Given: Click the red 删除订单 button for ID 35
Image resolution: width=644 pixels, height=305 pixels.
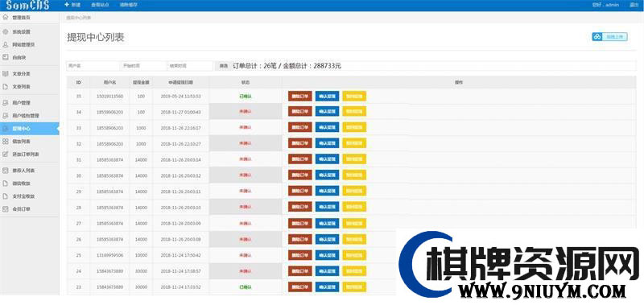Looking at the screenshot, I should click(299, 96).
